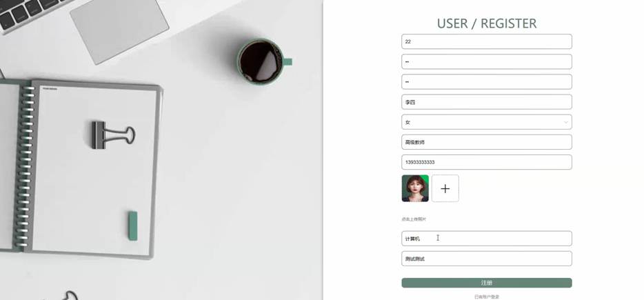This screenshot has width=644, height=300.
Task: Open the uploaded woman portrait thumbnail
Action: [415, 188]
